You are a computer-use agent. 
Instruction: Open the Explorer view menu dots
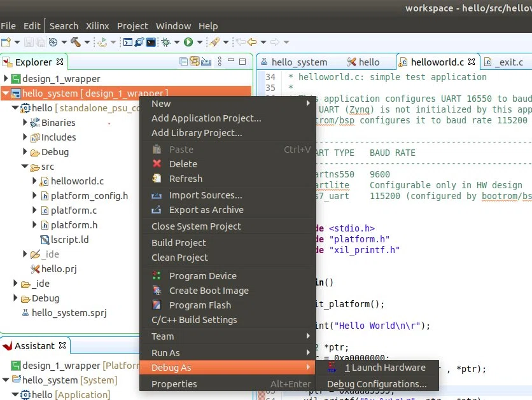(x=220, y=61)
